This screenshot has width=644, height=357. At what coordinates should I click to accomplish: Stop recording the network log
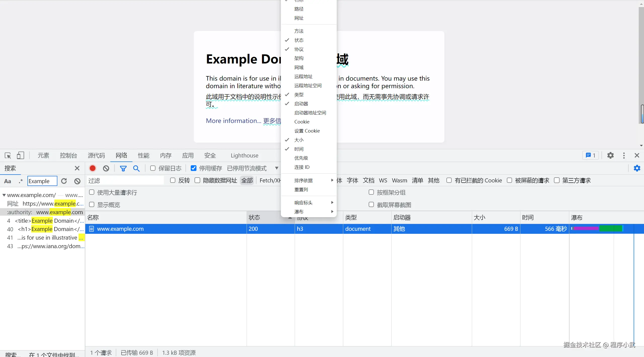93,168
